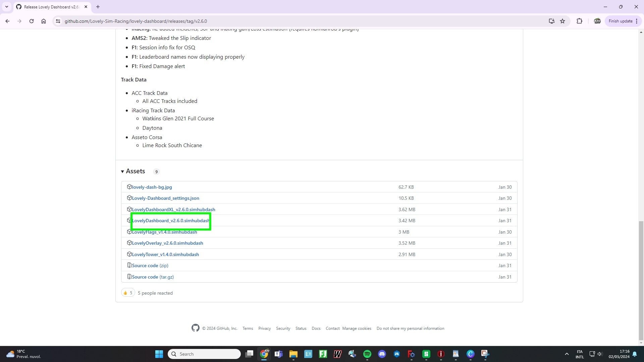This screenshot has width=644, height=362.
Task: Click the page vertical scrollbar thumb
Action: (641, 280)
